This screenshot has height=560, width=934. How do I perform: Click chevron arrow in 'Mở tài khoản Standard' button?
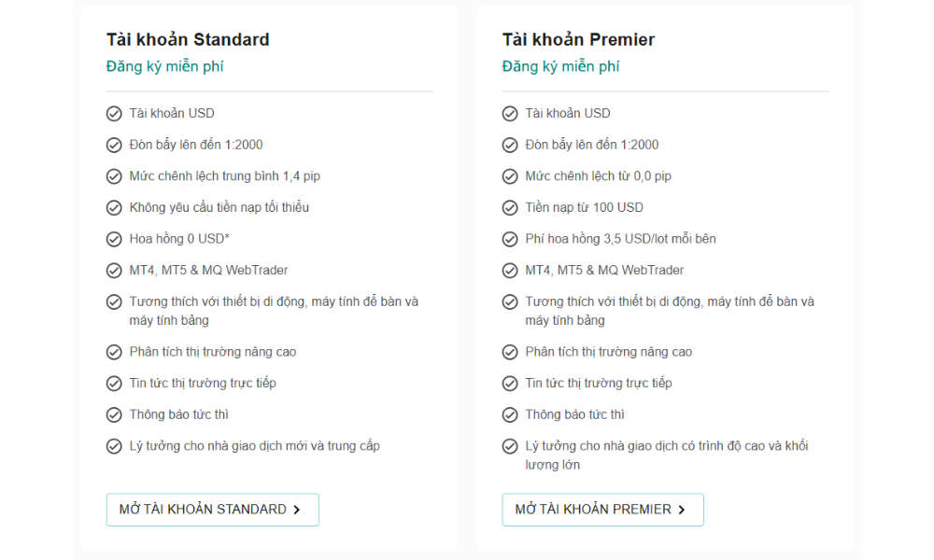click(297, 510)
